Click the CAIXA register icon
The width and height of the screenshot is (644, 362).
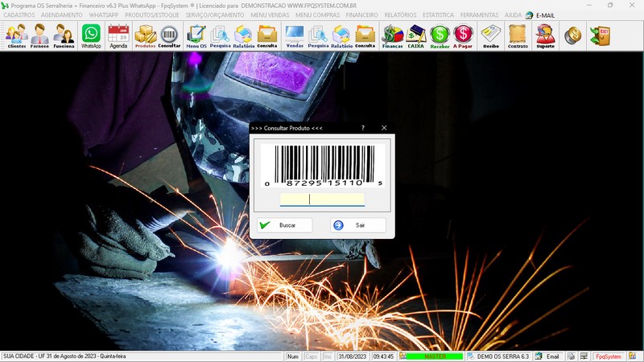click(416, 35)
